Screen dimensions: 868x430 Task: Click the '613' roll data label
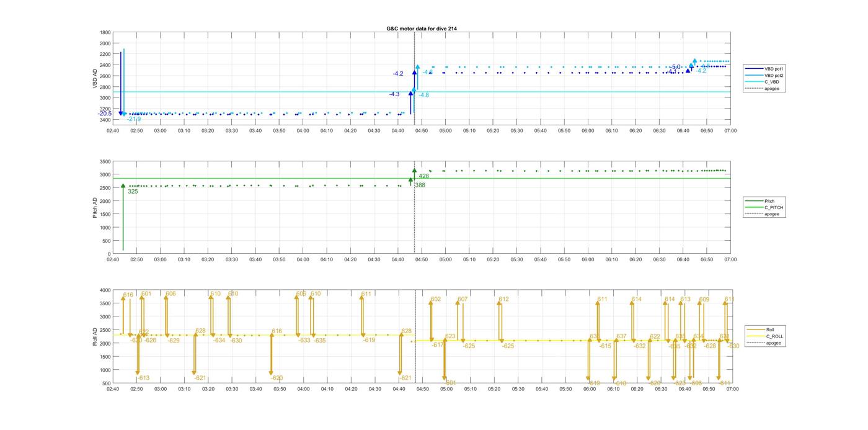pyautogui.click(x=685, y=299)
